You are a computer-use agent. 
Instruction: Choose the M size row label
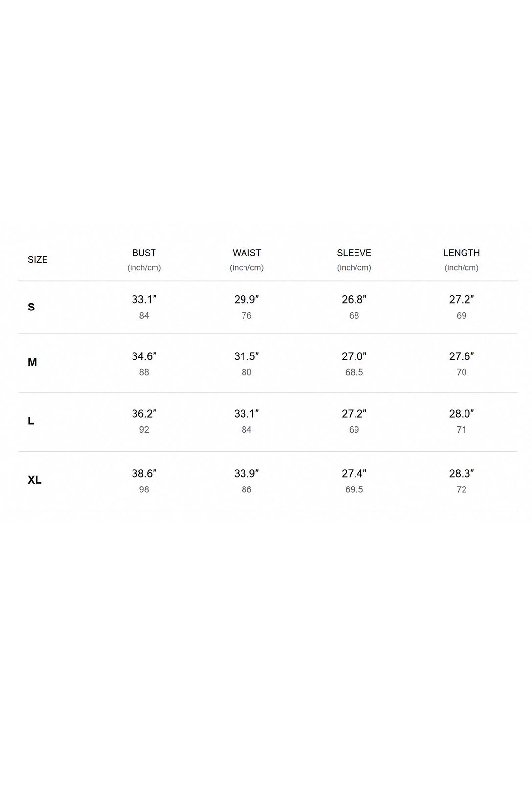click(x=32, y=362)
